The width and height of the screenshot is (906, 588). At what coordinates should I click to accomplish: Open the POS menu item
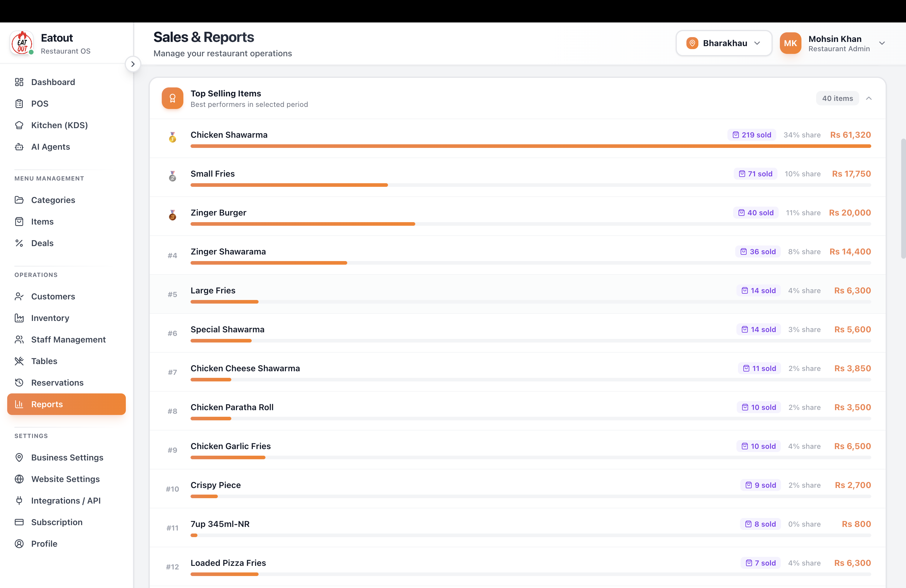click(x=66, y=104)
